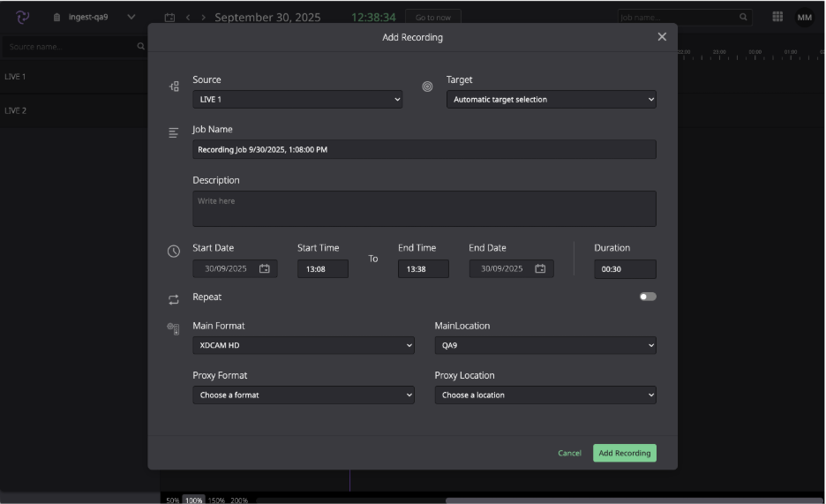Image resolution: width=826 pixels, height=504 pixels.
Task: Go to next day arrow
Action: pyautogui.click(x=203, y=18)
